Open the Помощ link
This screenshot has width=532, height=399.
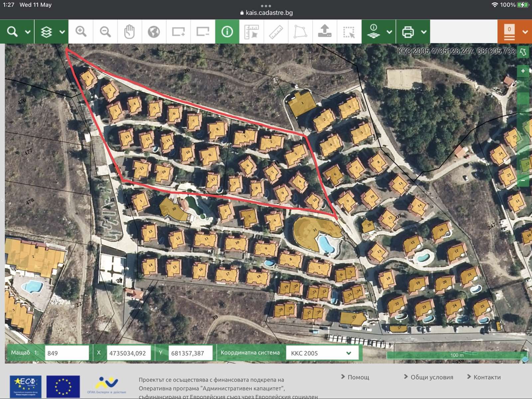[x=358, y=377]
